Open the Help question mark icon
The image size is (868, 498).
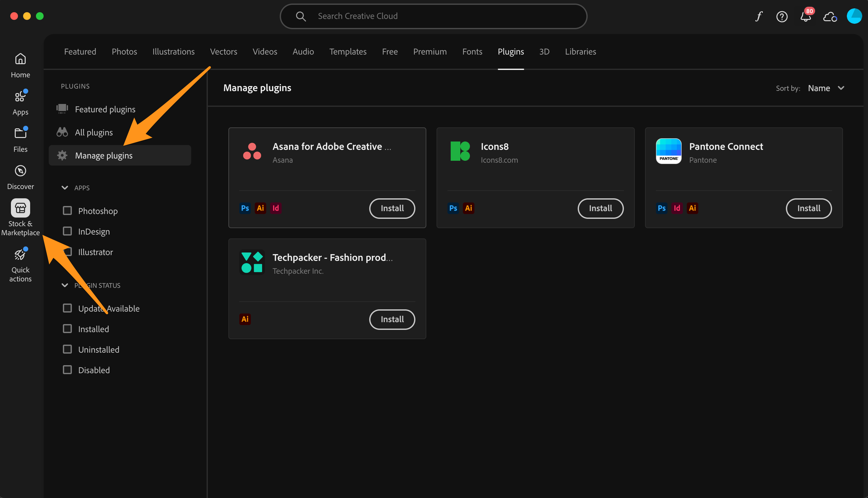click(782, 16)
